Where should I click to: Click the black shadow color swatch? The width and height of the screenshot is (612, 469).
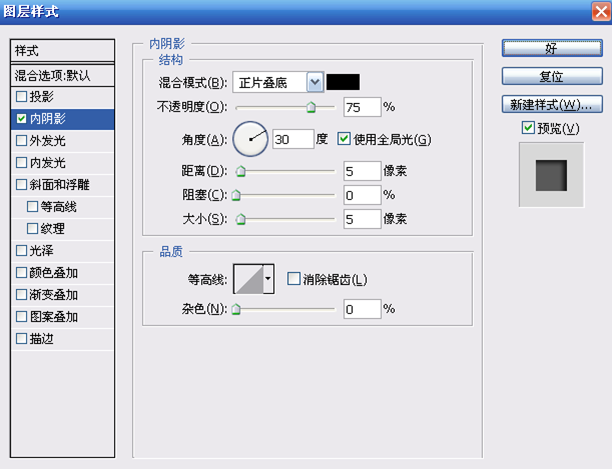[x=344, y=82]
